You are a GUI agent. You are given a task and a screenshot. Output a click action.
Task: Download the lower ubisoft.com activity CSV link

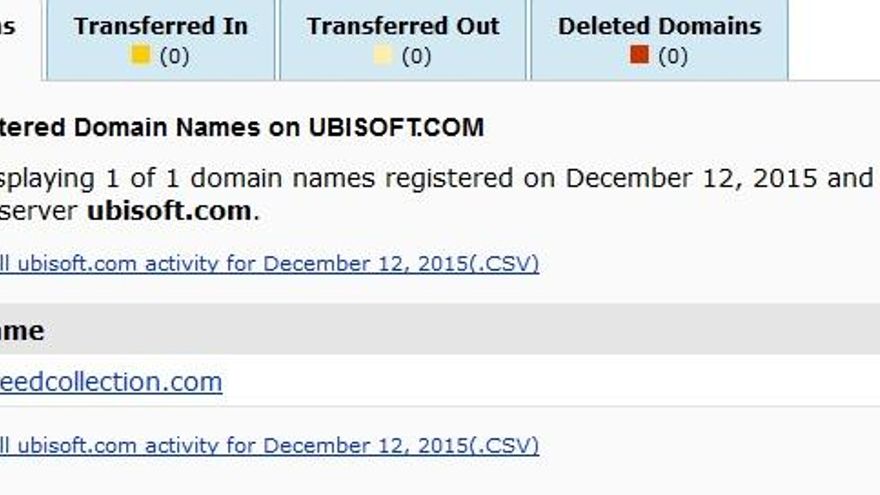click(x=270, y=445)
